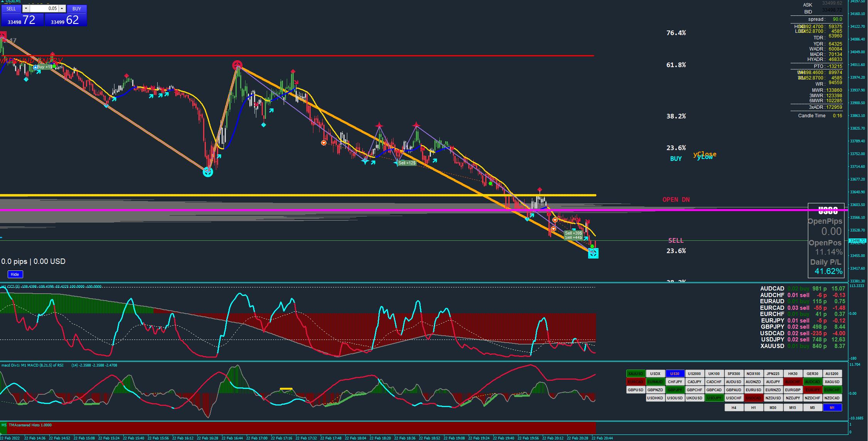Click the 0.05 lot volume field
The height and width of the screenshot is (441, 868).
[44, 8]
